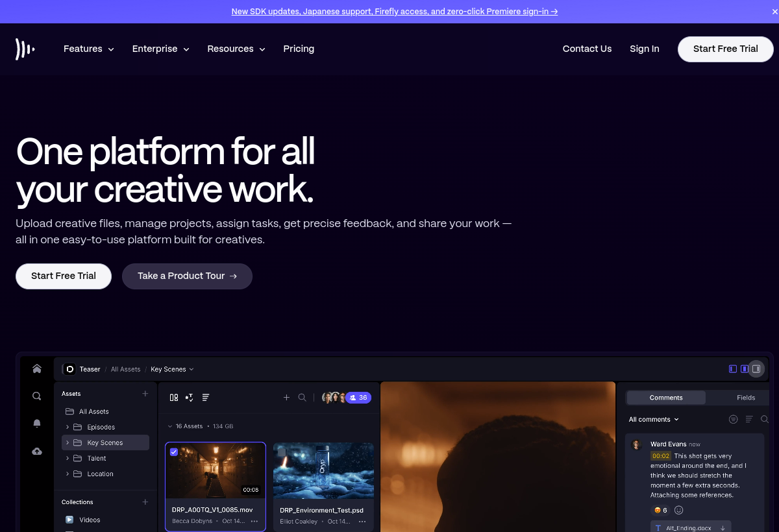Expand the Enterprise menu
The image size is (779, 532).
[161, 49]
